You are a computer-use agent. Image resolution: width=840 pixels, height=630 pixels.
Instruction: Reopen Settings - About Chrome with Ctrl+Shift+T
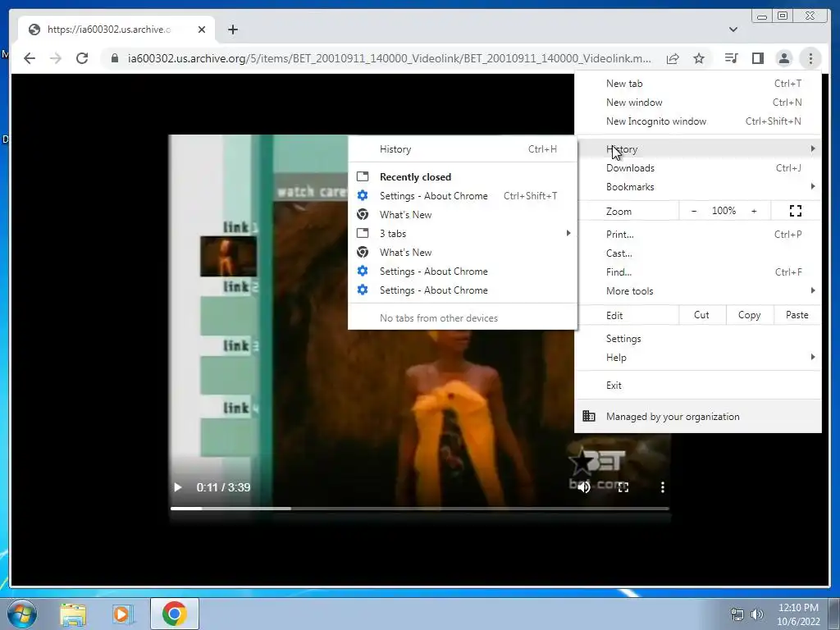coord(463,196)
